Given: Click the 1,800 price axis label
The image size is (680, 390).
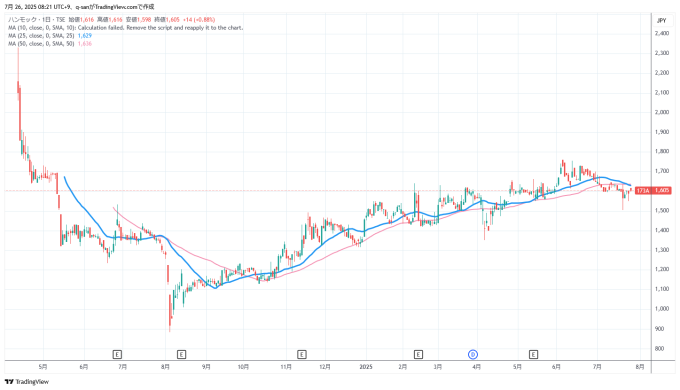Looking at the screenshot, I should point(662,151).
